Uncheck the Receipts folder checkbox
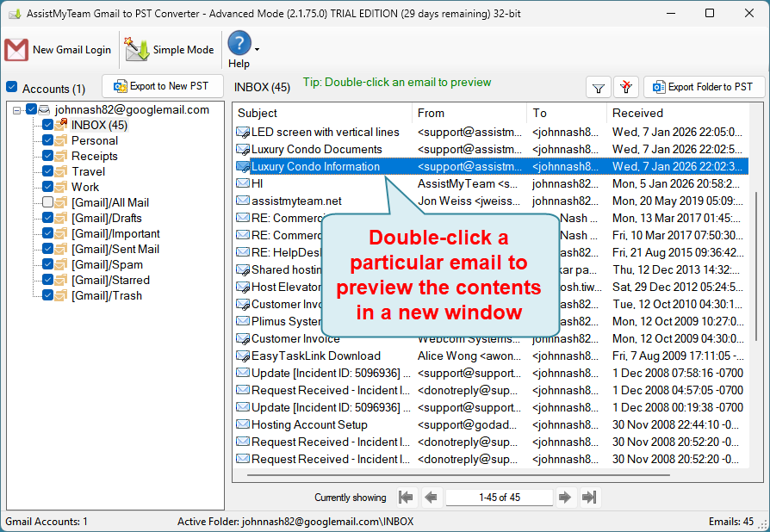 click(x=47, y=156)
